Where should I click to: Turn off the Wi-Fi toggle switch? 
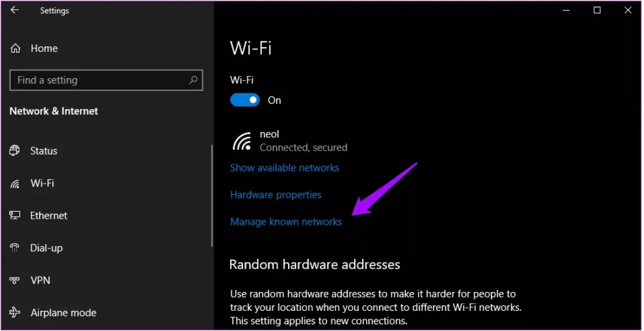[245, 100]
